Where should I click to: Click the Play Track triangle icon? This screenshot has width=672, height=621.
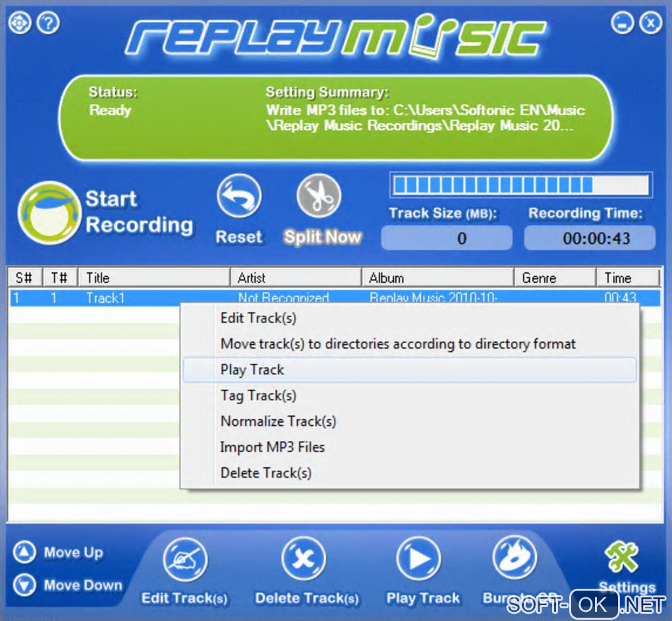coord(419,559)
